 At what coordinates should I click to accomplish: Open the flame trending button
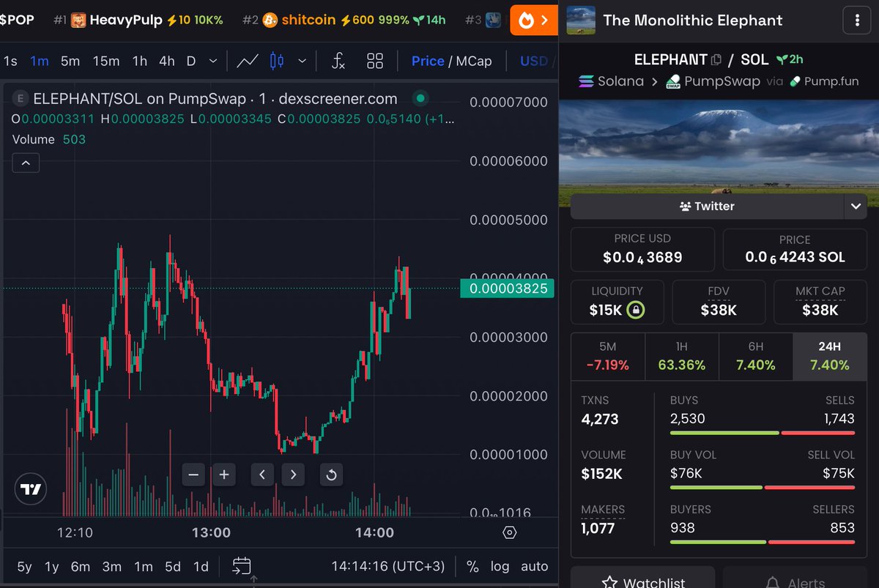pyautogui.click(x=533, y=21)
